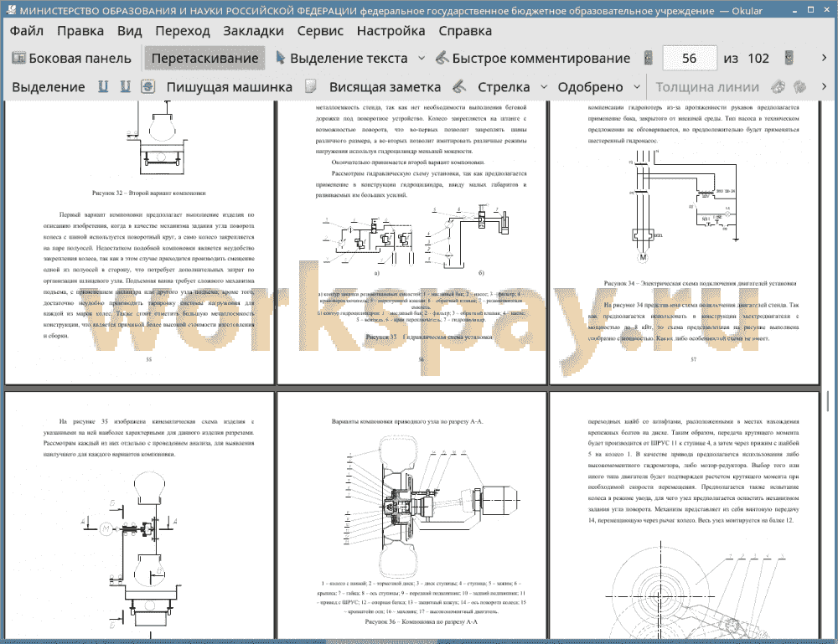Screen dimensions: 838x644
Task: Open Быстрое комментирование quick annotations
Action: 533,59
